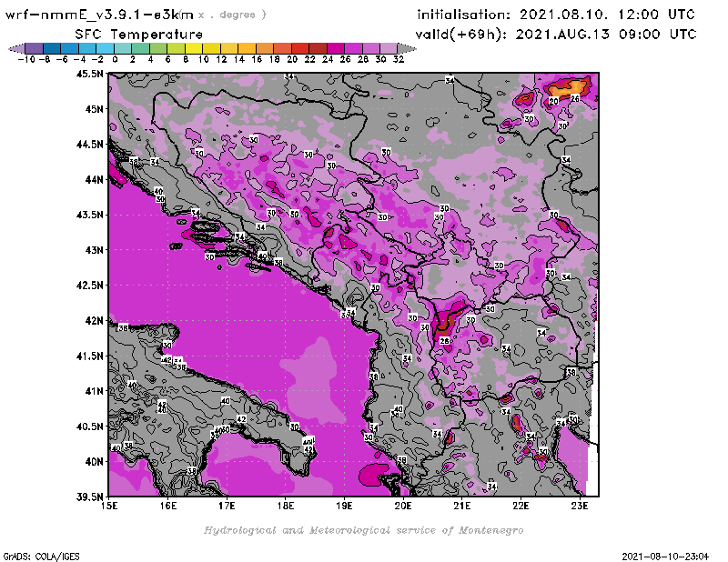This screenshot has height=562, width=728.
Task: Click the latitude label '45N'
Action: 95,109
